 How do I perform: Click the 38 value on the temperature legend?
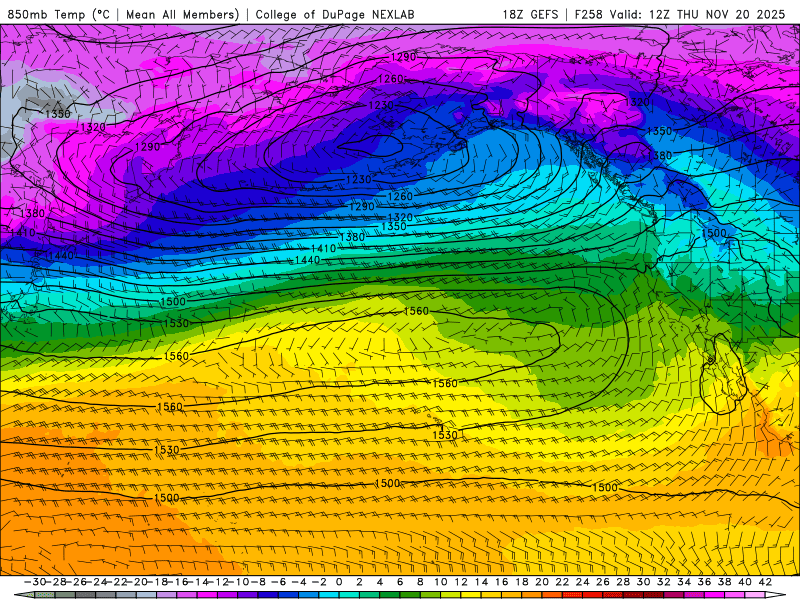coord(724,582)
